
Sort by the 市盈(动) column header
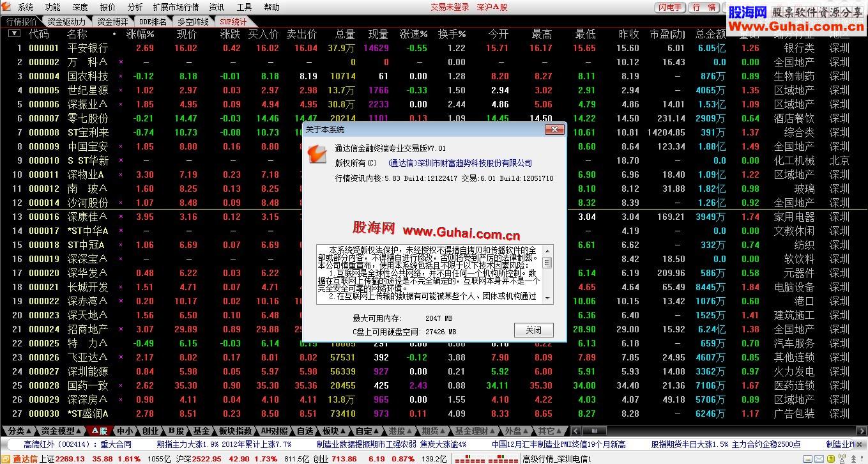pos(667,34)
